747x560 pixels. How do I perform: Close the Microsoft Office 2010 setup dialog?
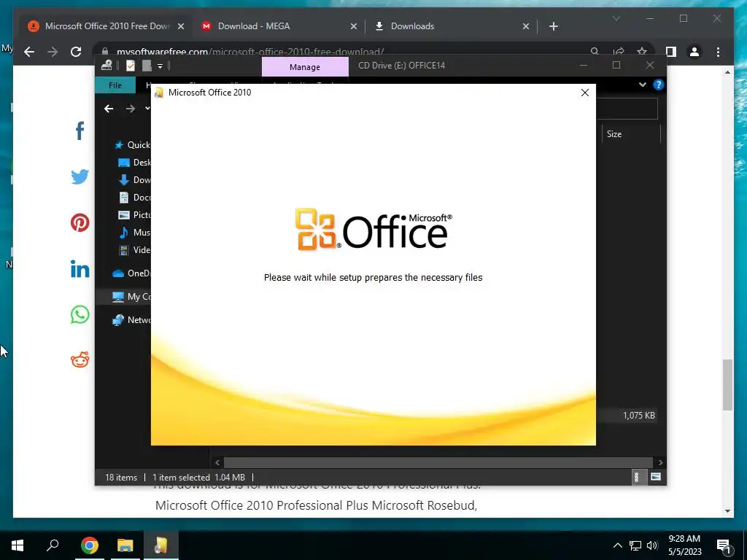click(x=584, y=93)
